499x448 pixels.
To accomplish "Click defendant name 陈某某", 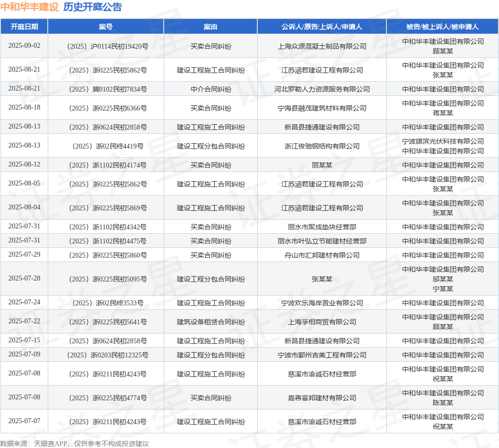I will (442, 403).
